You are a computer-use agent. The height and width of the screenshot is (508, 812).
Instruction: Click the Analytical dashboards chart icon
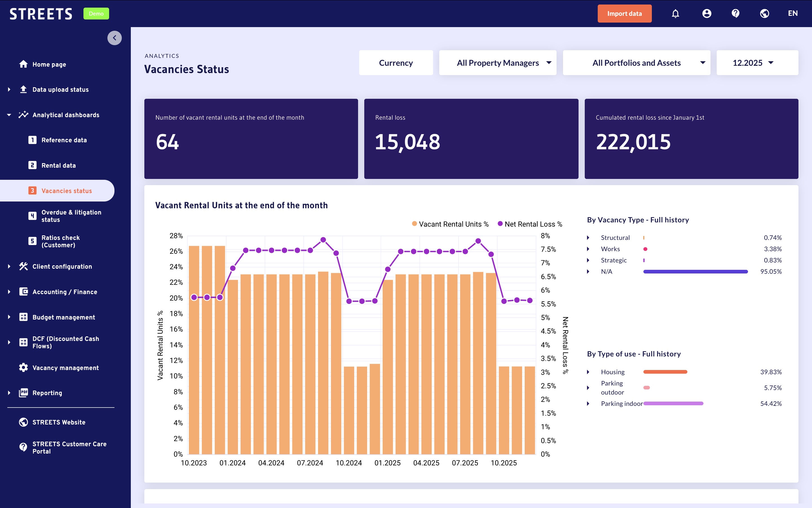(23, 115)
